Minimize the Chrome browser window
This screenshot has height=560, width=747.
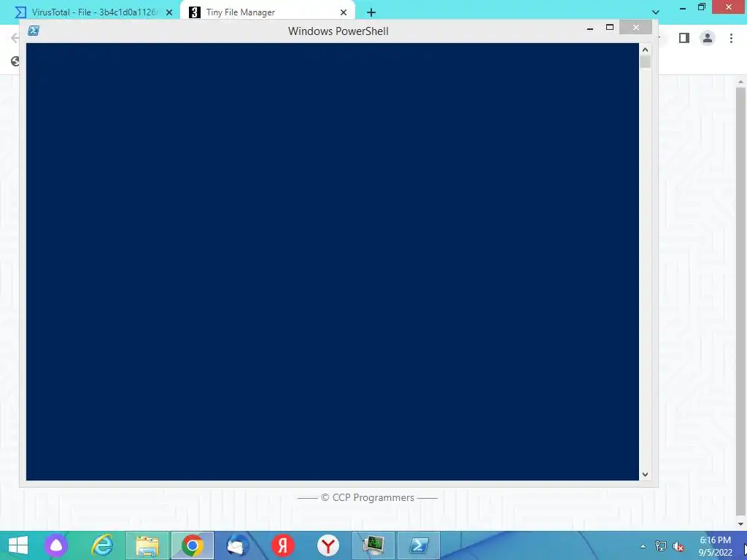[x=682, y=7]
